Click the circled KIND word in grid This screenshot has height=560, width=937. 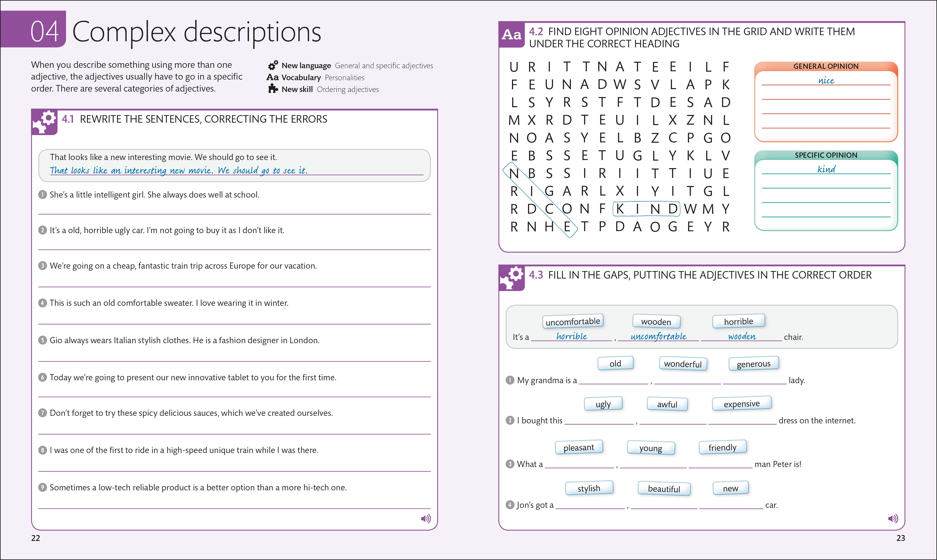pos(646,209)
